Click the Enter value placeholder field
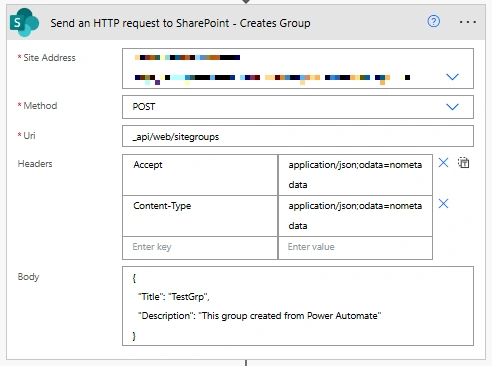This screenshot has width=492, height=366. click(x=355, y=248)
